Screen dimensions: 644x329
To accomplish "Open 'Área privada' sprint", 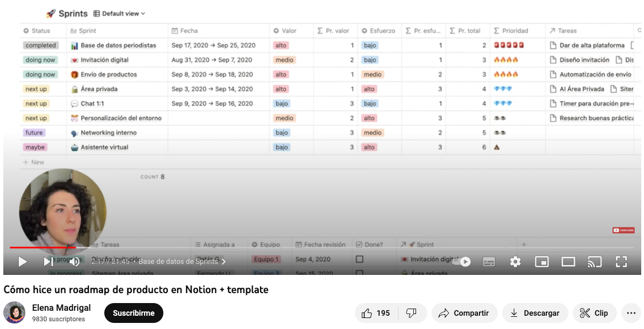I will tap(99, 89).
